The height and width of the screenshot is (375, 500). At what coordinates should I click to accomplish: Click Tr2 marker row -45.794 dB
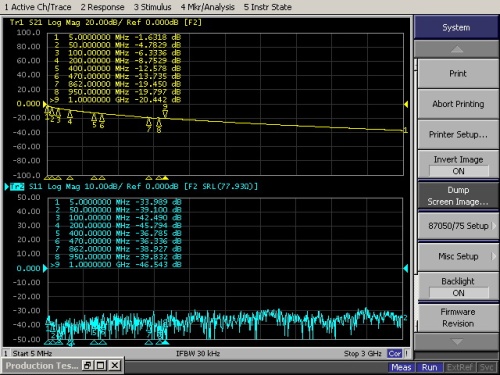pyautogui.click(x=117, y=226)
